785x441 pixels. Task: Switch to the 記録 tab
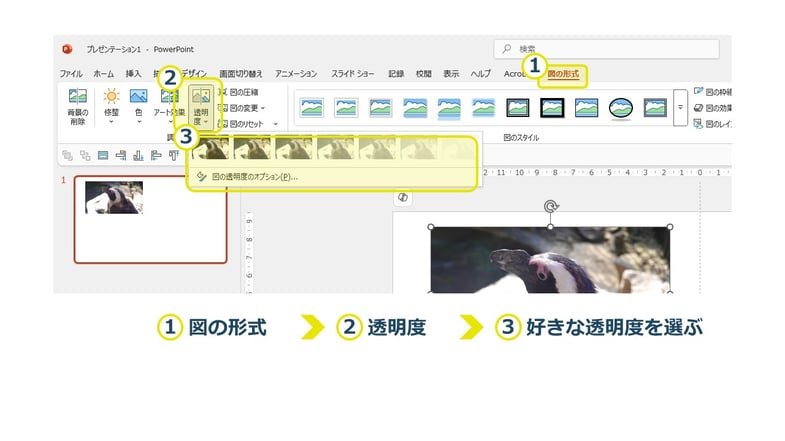pyautogui.click(x=396, y=74)
